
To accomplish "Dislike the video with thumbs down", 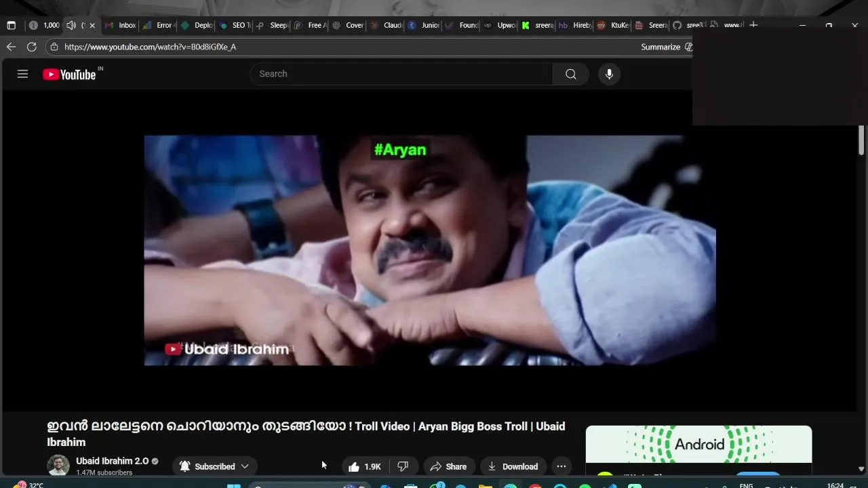I will (403, 466).
